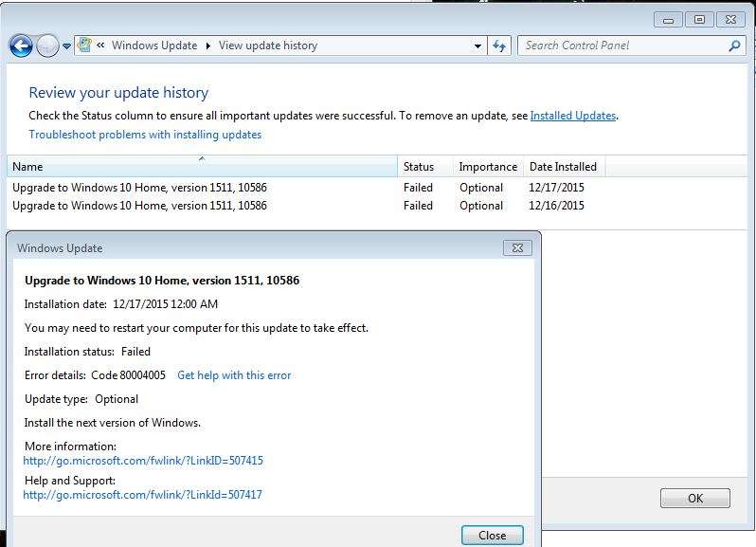Open Troubleshoot problems with installing updates
The width and height of the screenshot is (756, 547).
pos(145,135)
